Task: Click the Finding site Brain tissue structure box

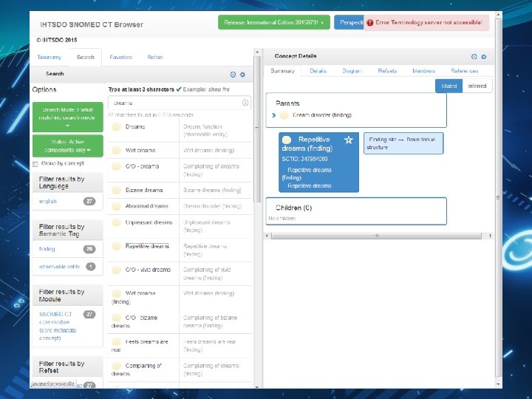Action: coord(403,143)
